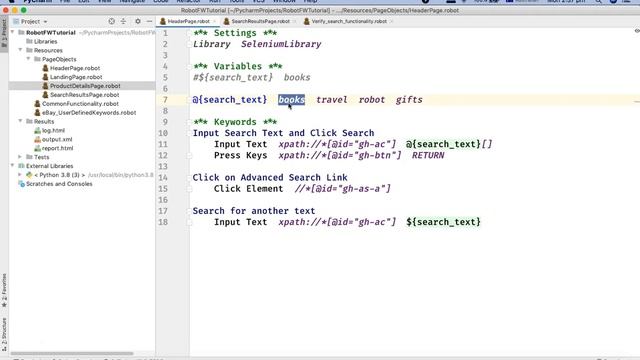The width and height of the screenshot is (640, 360).
Task: Select ProductDetailsPage.robot in project tree
Action: point(85,86)
